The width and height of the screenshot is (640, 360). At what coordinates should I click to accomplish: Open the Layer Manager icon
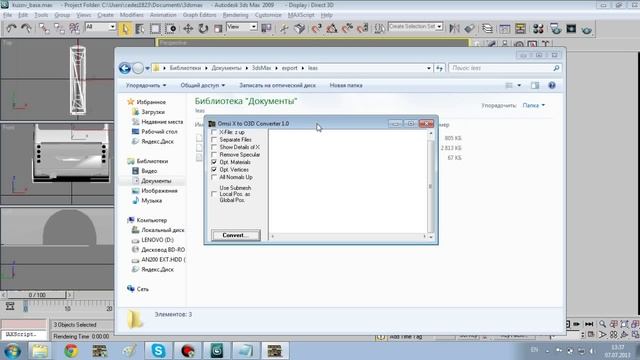point(487,28)
